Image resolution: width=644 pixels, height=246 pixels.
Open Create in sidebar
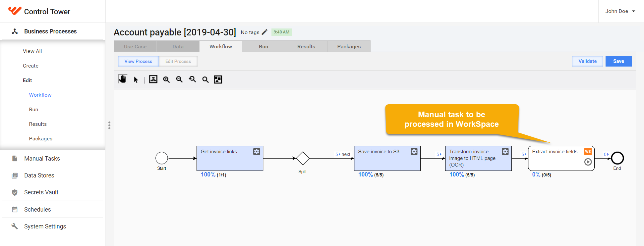click(31, 66)
